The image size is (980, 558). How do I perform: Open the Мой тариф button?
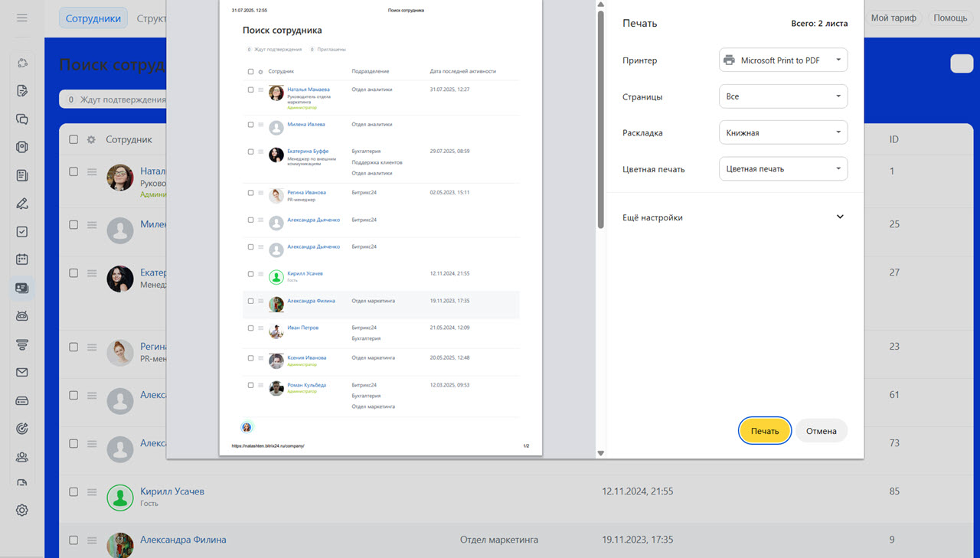coord(893,18)
